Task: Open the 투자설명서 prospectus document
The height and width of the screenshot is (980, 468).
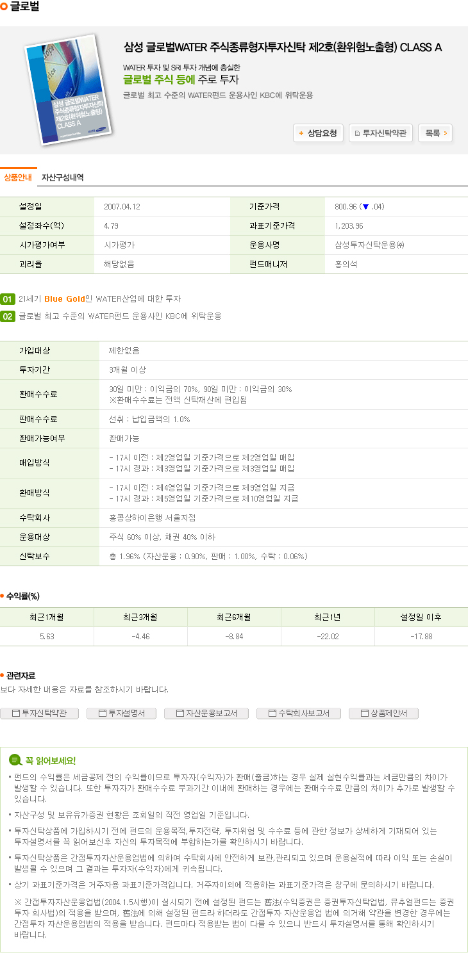Action: pyautogui.click(x=121, y=713)
